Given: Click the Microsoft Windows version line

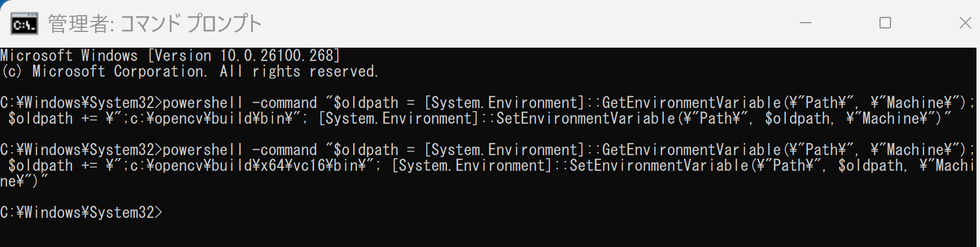Looking at the screenshot, I should pyautogui.click(x=170, y=56).
